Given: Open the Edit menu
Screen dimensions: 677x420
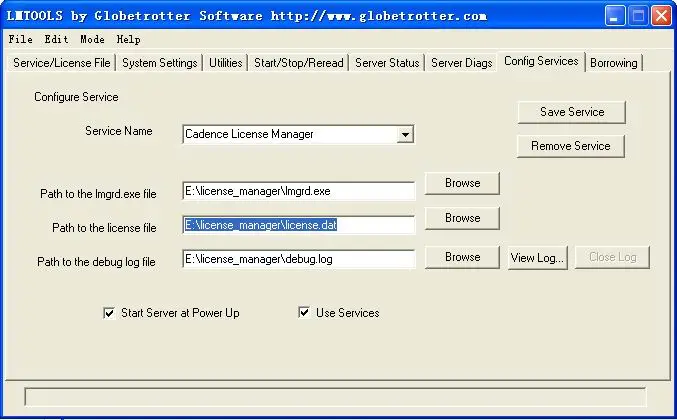Looking at the screenshot, I should 56,39.
